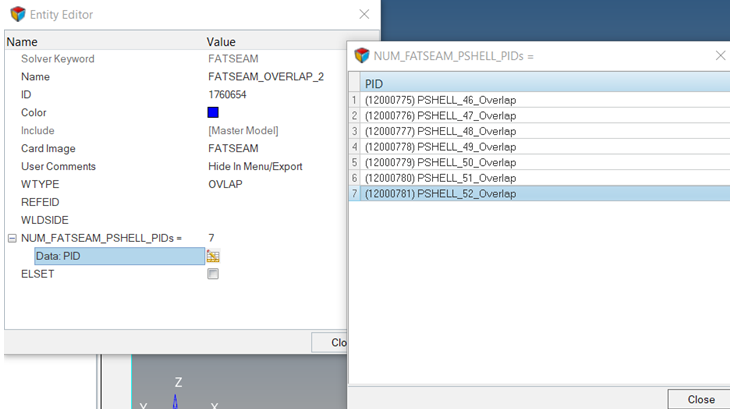
Task: Collapse the NUM_FATSEAM_PSHELL_PIDs tree node
Action: 12,238
